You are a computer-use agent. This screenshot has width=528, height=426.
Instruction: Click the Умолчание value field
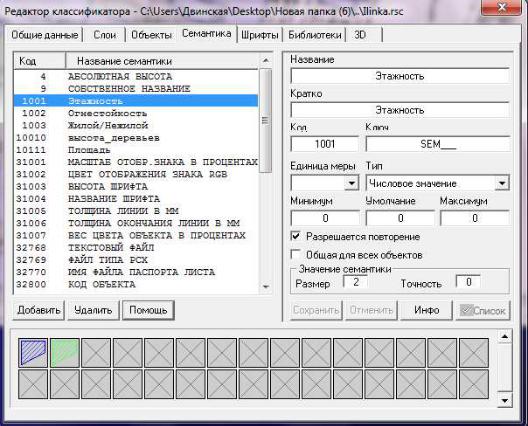click(x=400, y=218)
